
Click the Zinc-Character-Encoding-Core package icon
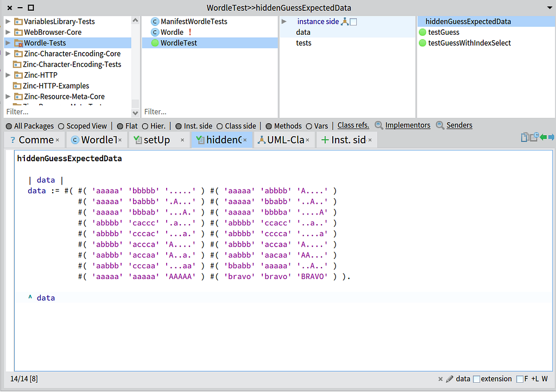pyautogui.click(x=18, y=54)
